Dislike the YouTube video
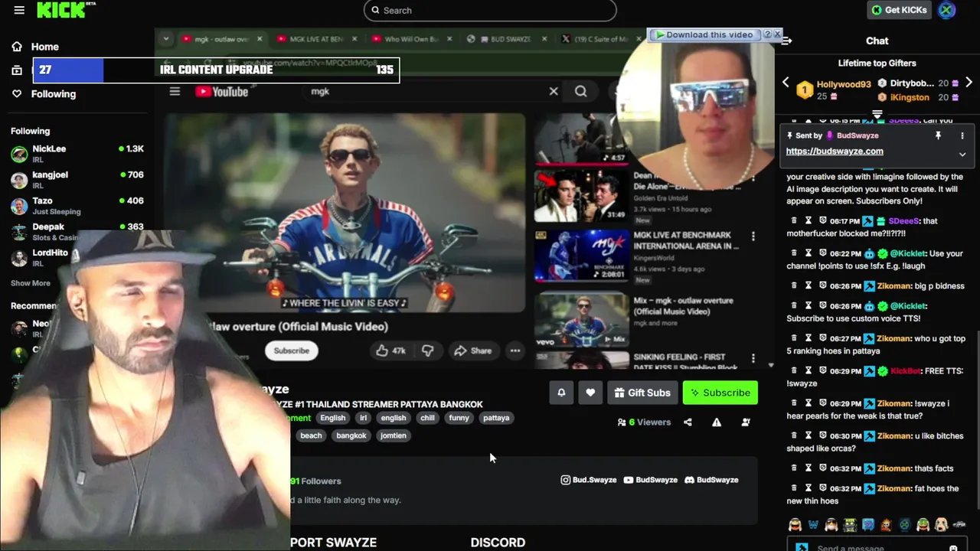980x551 pixels. click(x=427, y=350)
